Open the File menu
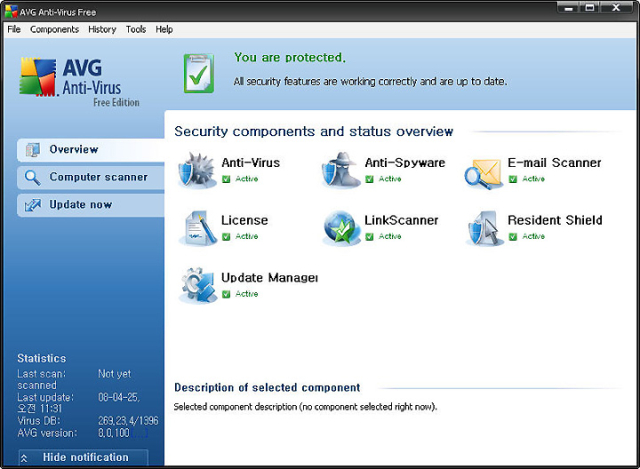640x469 pixels. 14,29
